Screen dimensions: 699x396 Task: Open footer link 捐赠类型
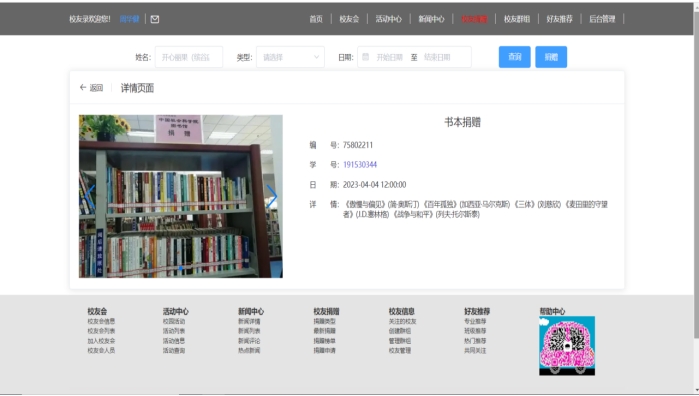(x=325, y=321)
